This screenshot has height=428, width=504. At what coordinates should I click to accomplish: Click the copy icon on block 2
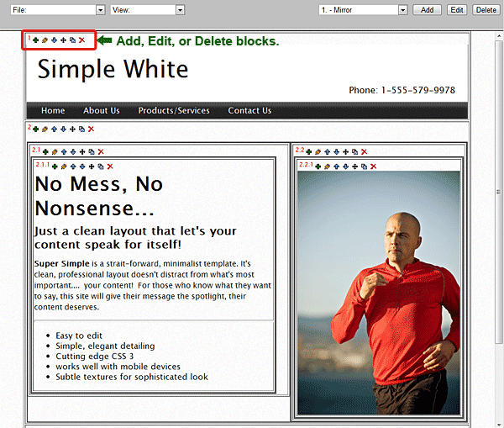point(81,129)
